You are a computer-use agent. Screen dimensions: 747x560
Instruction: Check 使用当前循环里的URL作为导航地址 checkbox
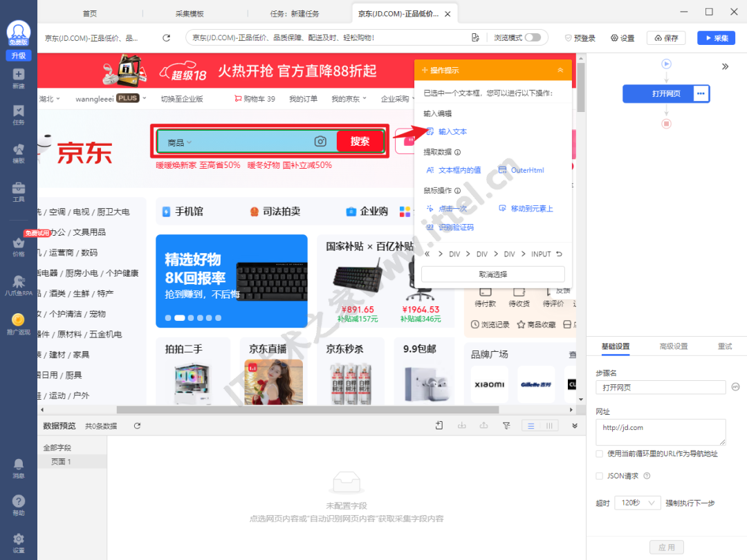click(600, 454)
